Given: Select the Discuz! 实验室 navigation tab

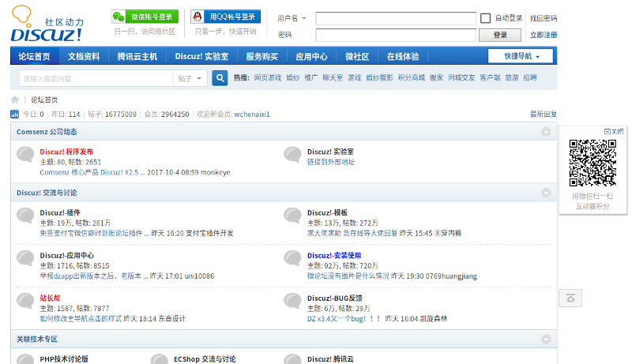Looking at the screenshot, I should pyautogui.click(x=201, y=56).
